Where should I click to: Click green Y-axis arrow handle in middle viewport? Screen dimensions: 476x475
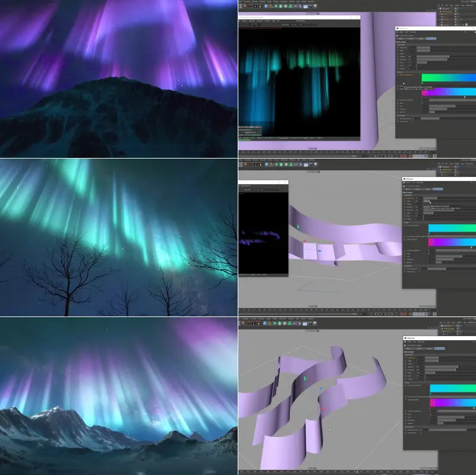tap(298, 226)
